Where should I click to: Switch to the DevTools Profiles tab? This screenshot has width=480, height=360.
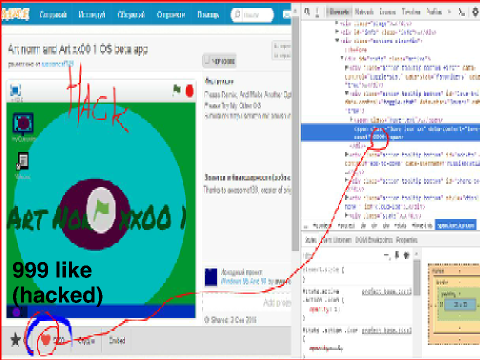(434, 12)
